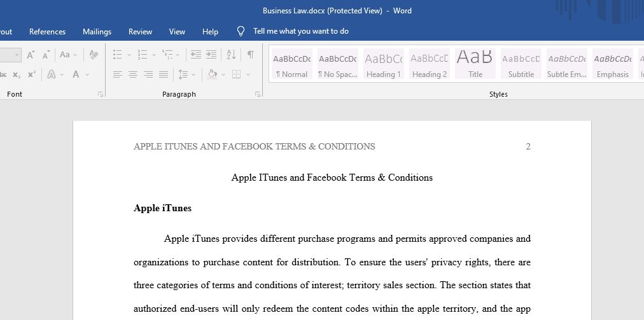644x320 pixels.
Task: Click the Clear All Formatting eraser icon
Action: click(x=94, y=55)
